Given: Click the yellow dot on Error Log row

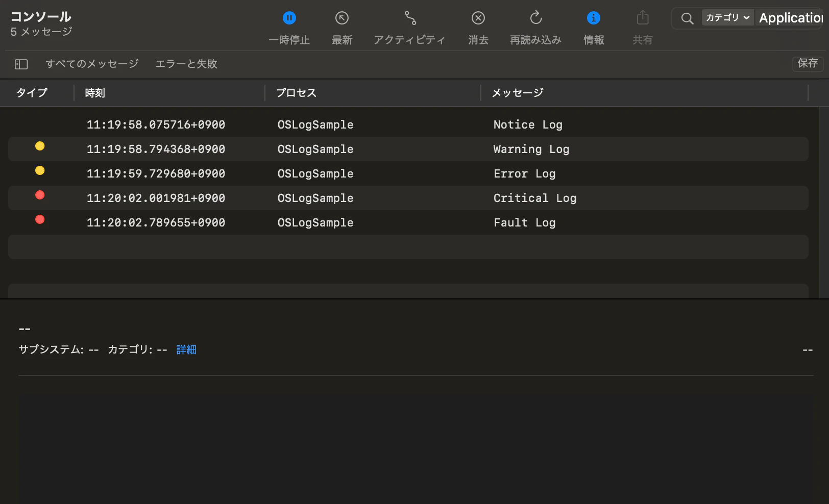Looking at the screenshot, I should 40,171.
